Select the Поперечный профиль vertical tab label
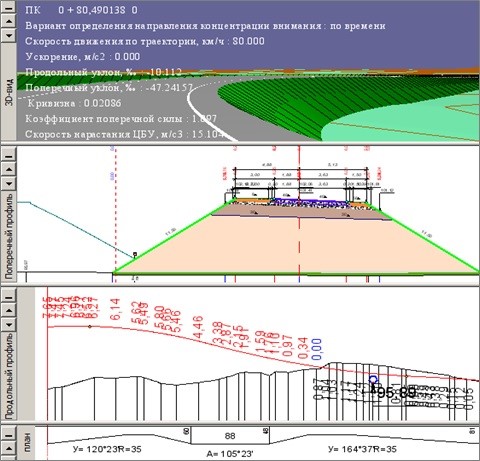 point(9,236)
